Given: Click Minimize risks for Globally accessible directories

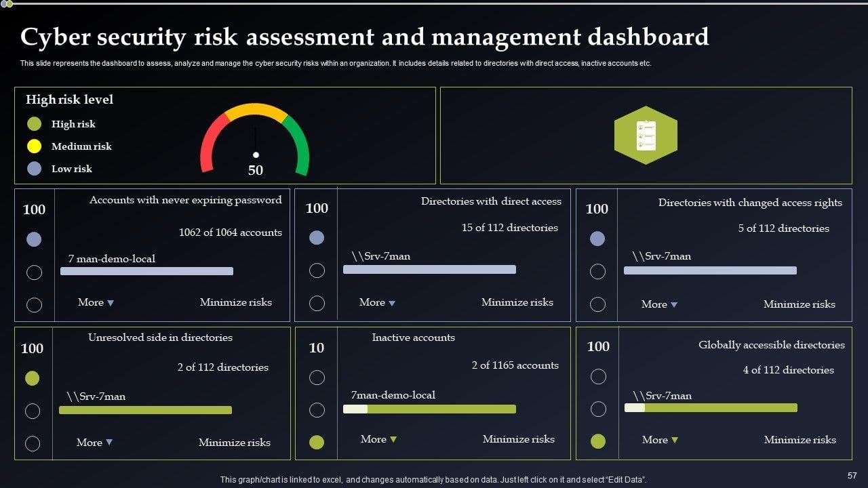Looking at the screenshot, I should coord(800,440).
